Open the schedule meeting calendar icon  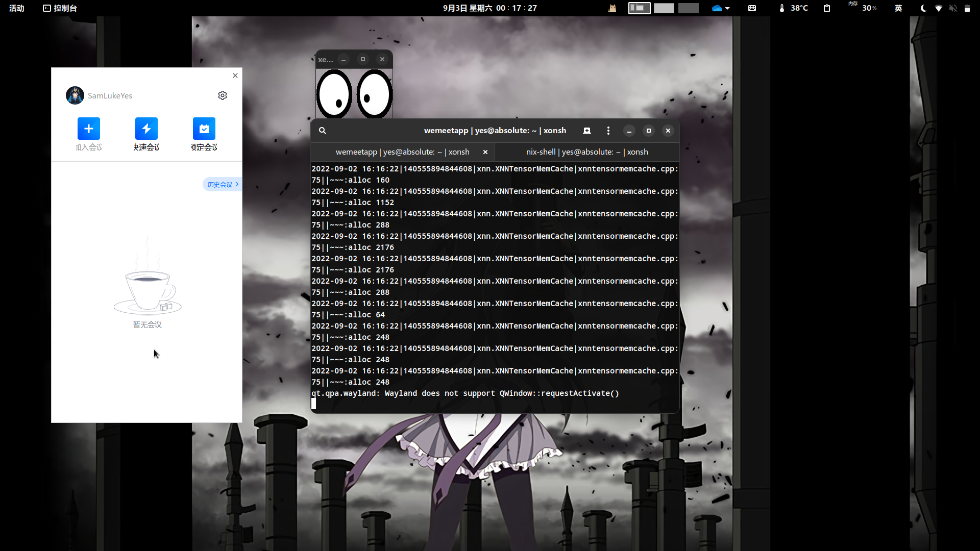point(204,129)
